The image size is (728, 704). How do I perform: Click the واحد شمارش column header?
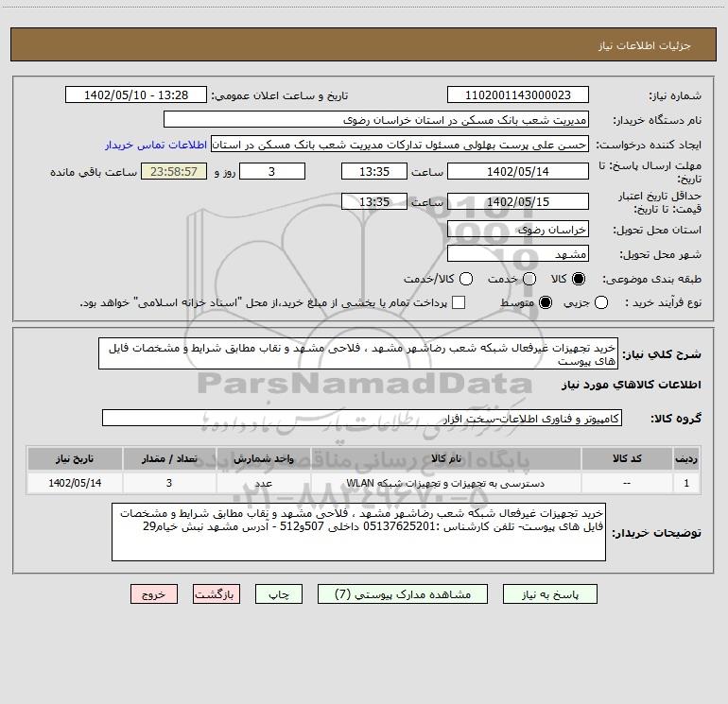[x=263, y=459]
